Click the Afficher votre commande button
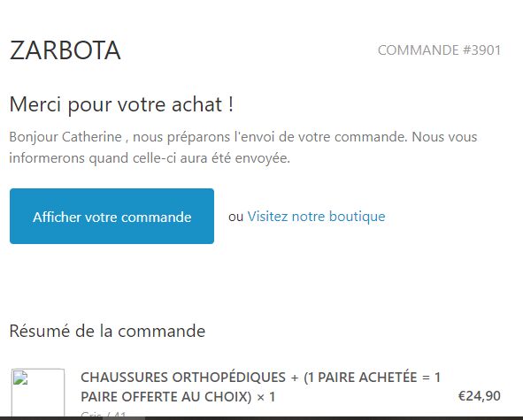The image size is (523, 420). point(112,216)
